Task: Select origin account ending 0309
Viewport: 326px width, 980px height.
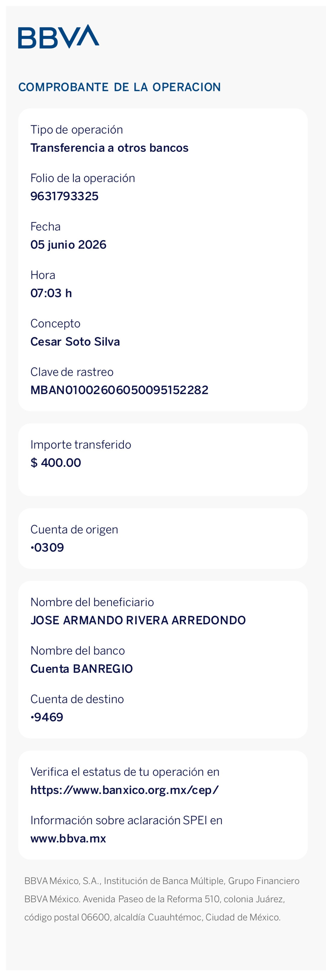Action: 47,548
